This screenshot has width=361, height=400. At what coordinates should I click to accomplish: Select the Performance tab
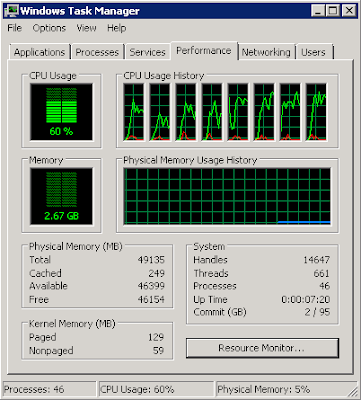[x=204, y=51]
